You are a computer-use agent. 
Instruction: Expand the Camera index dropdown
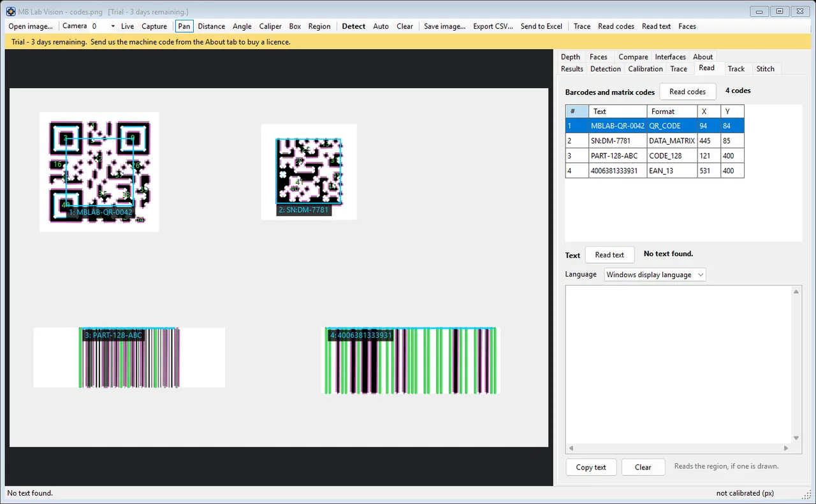tap(113, 26)
